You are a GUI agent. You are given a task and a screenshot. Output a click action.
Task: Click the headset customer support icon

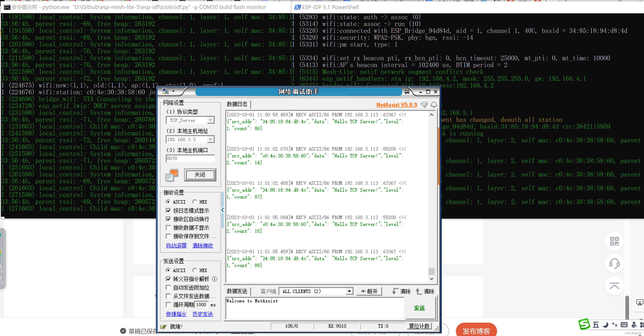coord(614,263)
